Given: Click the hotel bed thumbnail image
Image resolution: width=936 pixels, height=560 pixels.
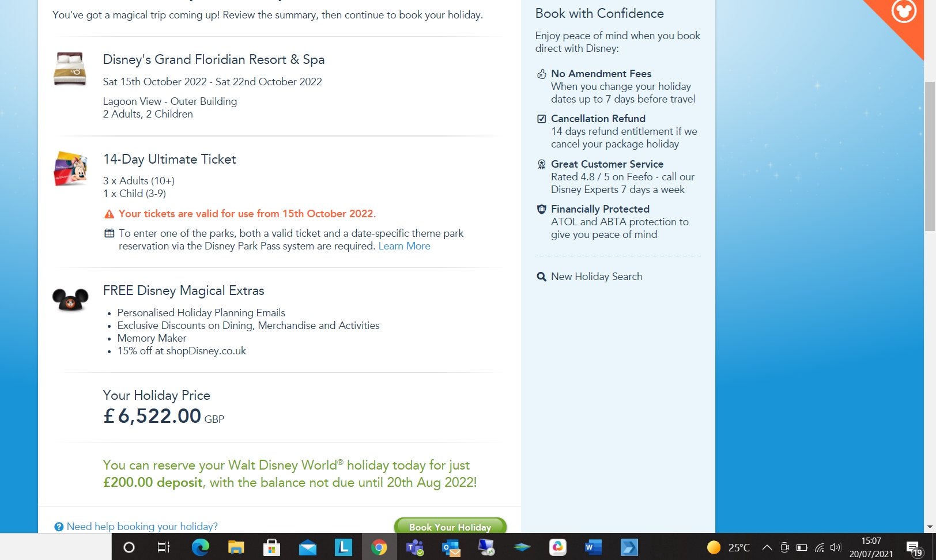Looking at the screenshot, I should pyautogui.click(x=70, y=69).
